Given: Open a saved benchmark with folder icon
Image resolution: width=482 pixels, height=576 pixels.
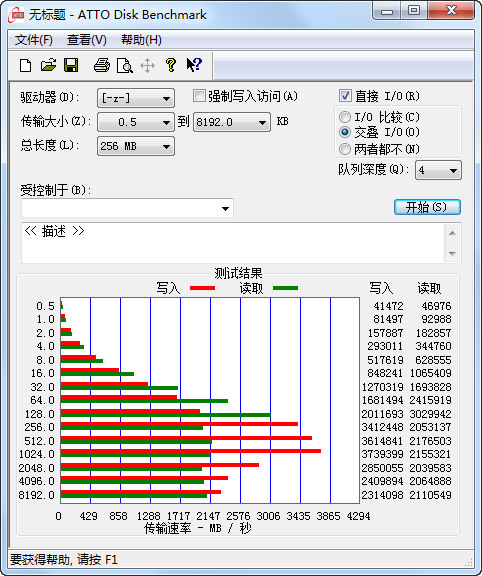Looking at the screenshot, I should point(48,65).
